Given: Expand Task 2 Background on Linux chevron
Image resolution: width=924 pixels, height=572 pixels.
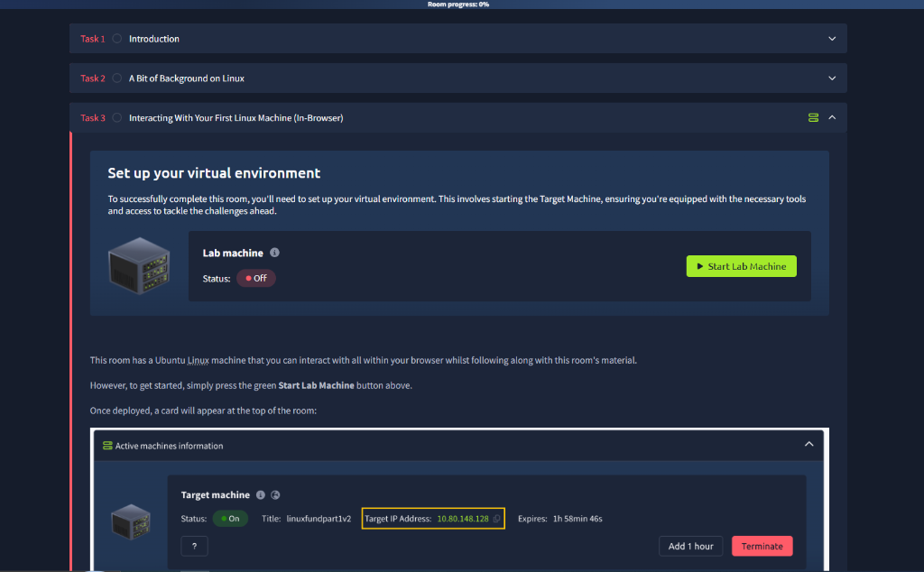Looking at the screenshot, I should (x=832, y=78).
